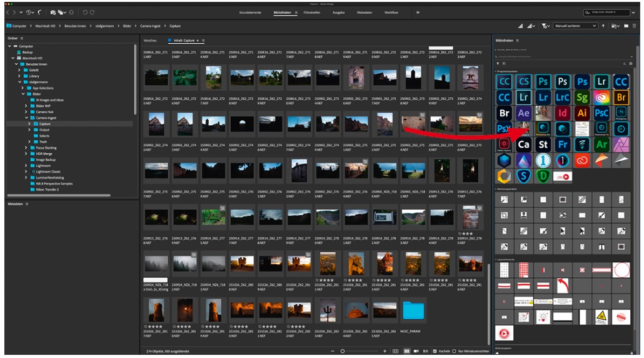Select the Adobe Stock St icon
This screenshot has width=644, height=358.
tap(543, 145)
